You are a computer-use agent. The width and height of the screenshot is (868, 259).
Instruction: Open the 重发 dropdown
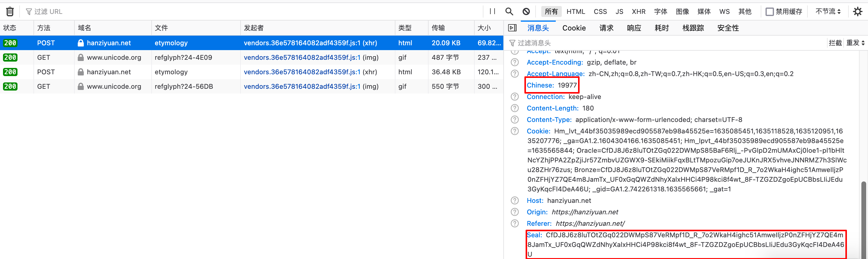(x=855, y=43)
